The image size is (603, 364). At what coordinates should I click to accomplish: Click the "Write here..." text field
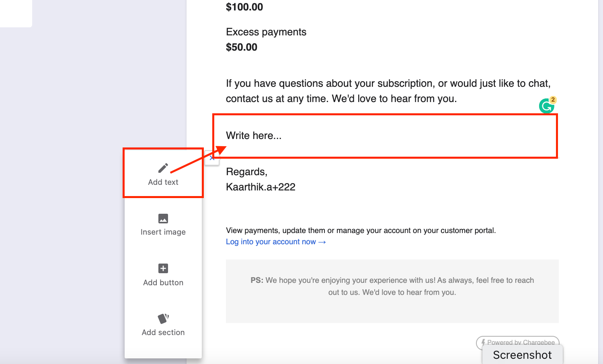coord(385,136)
